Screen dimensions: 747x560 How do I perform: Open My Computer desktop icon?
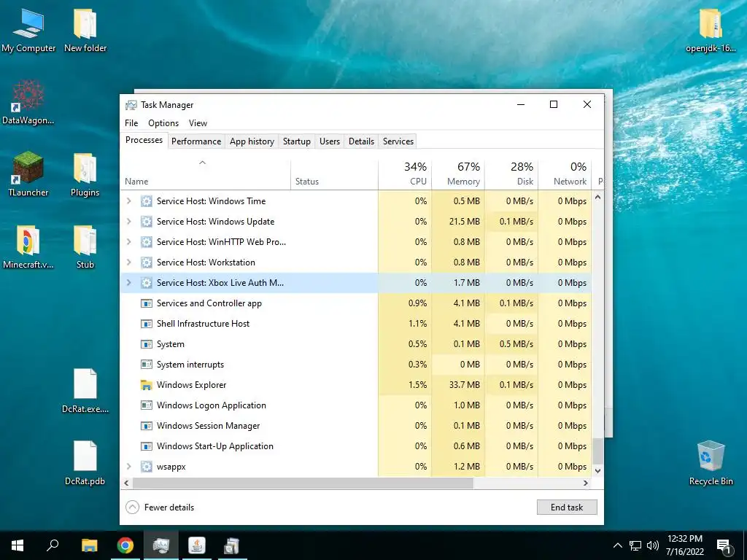pos(28,31)
